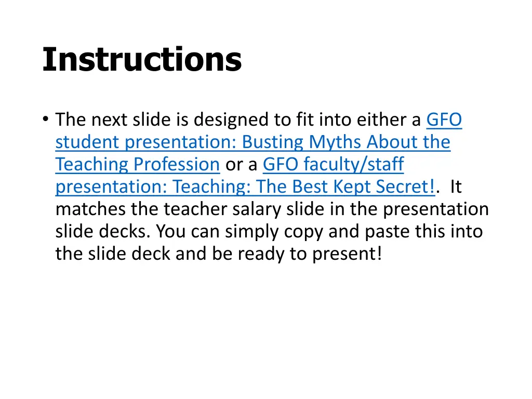Open the GFO faculty/staff presentation link
This screenshot has height=399, width=532.
tap(333, 165)
